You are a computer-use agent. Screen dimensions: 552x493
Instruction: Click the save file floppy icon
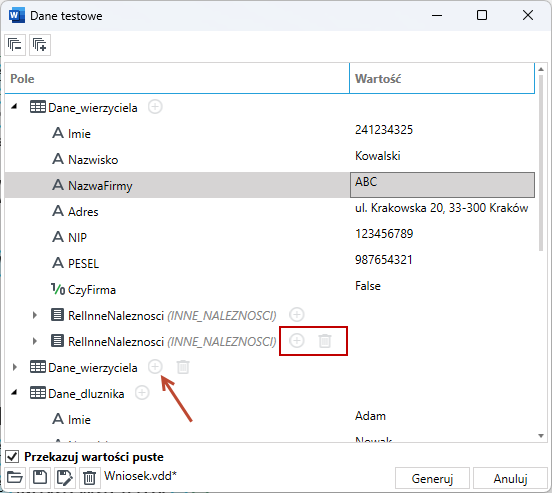point(40,478)
